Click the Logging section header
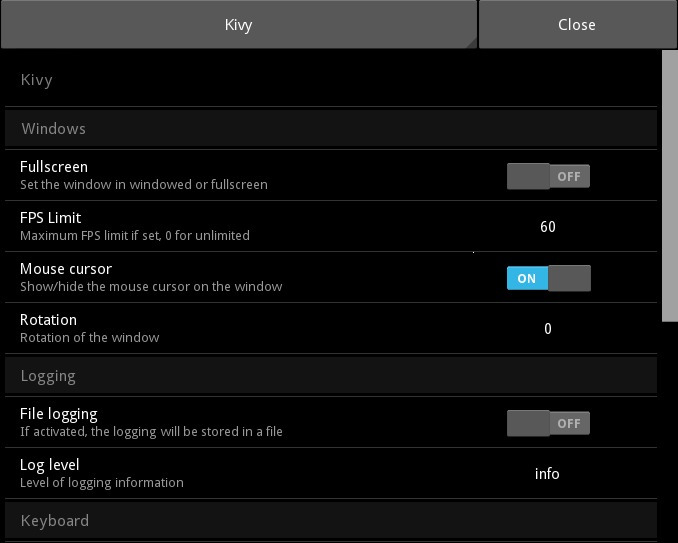Screen dimensions: 678x543 331,376
